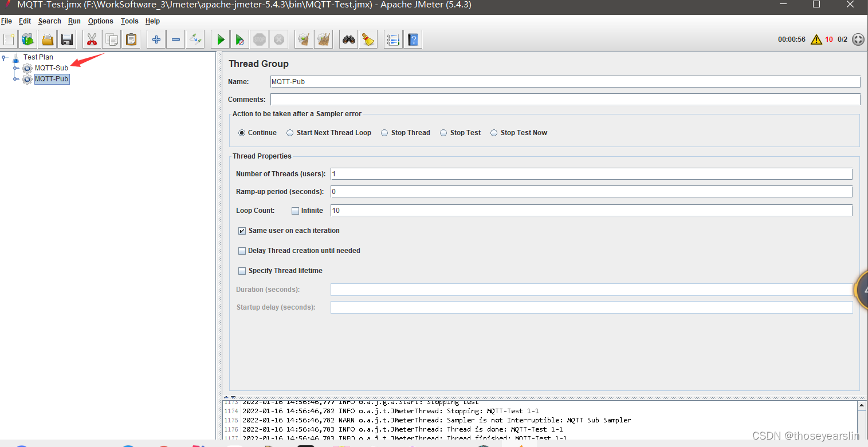Click the log panel scrollbar up arrow
This screenshot has height=447, width=868.
(x=861, y=406)
